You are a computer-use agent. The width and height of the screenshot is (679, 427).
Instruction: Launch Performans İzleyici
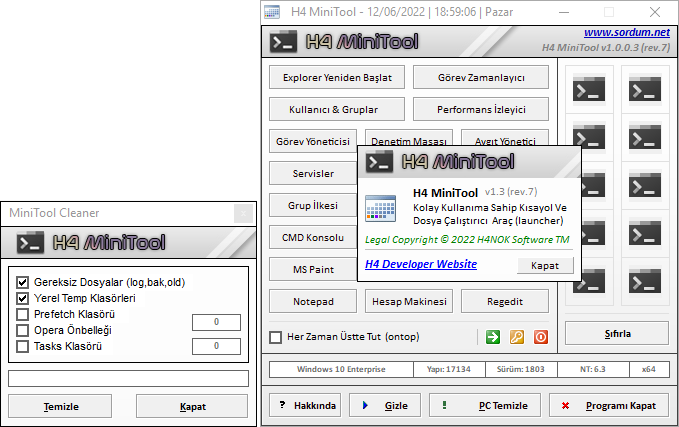point(481,110)
